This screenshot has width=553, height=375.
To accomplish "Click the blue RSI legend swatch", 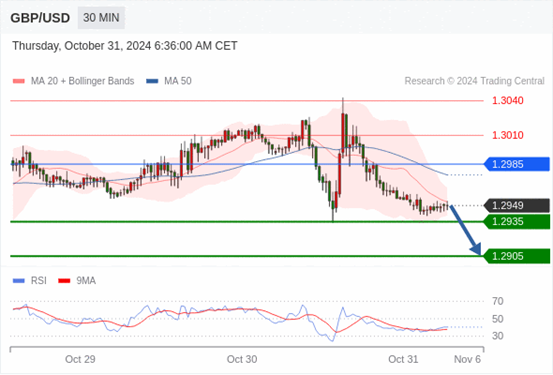I will coord(19,281).
